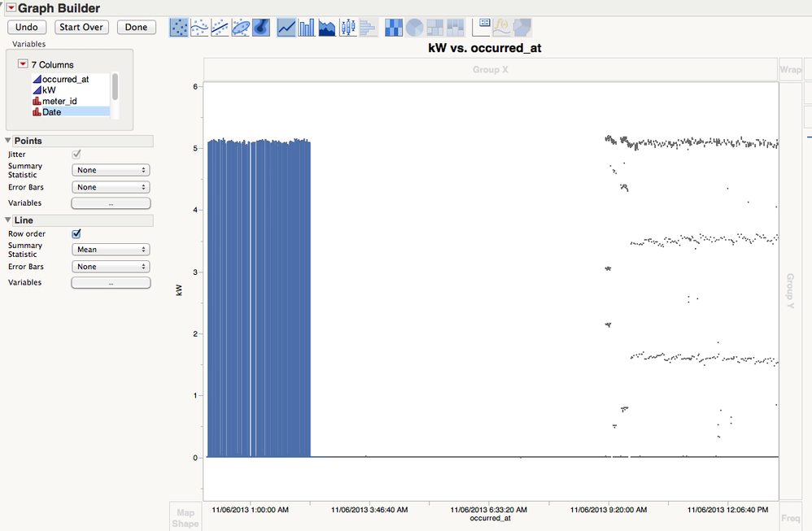Open Points Summary Statistic dropdown
This screenshot has width=812, height=531.
[111, 170]
